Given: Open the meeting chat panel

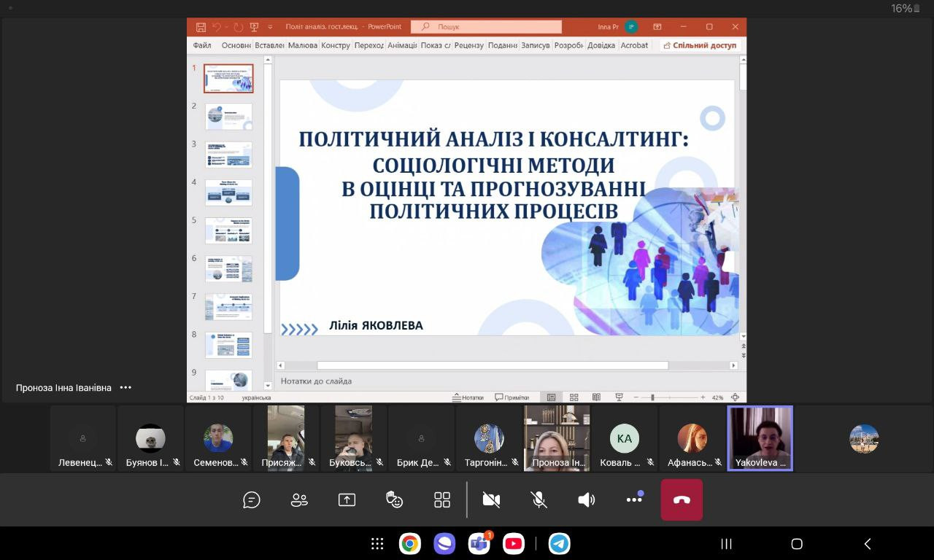Looking at the screenshot, I should tap(252, 499).
